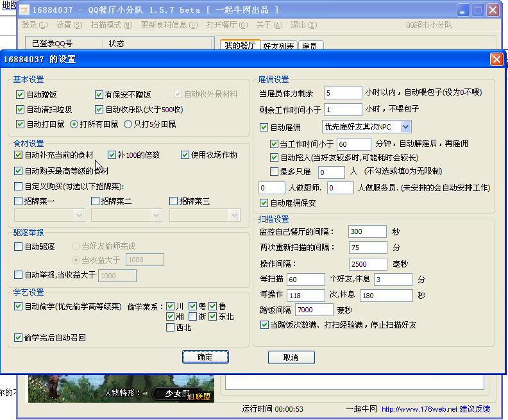Click 两次重新扫描的间隔 field

368,248
